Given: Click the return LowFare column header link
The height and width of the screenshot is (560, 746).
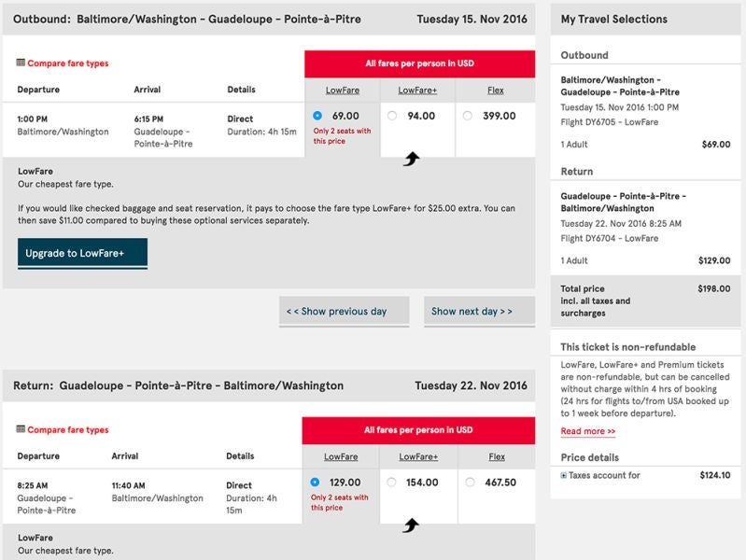Looking at the screenshot, I should pyautogui.click(x=340, y=457).
